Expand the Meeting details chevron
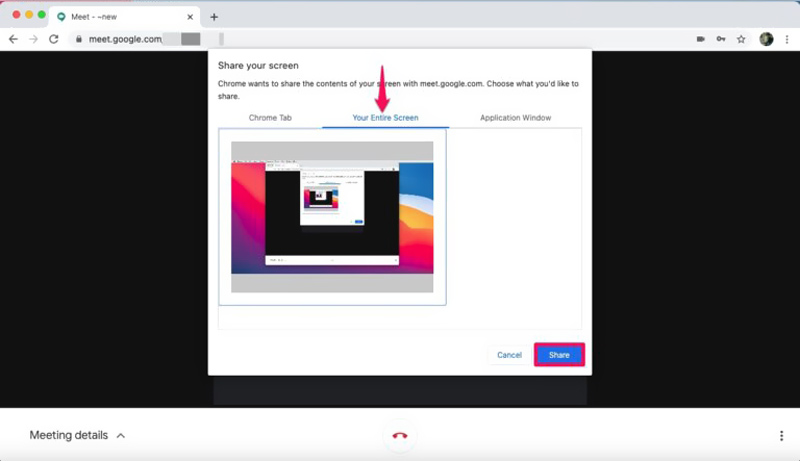 pos(121,436)
